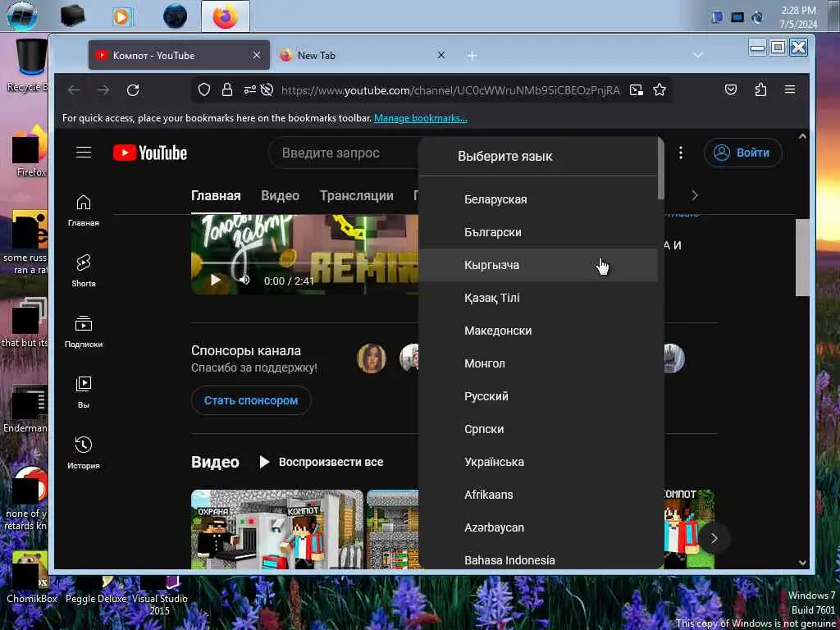This screenshot has height=630, width=840.
Task: Choose Български language
Action: coord(538,232)
